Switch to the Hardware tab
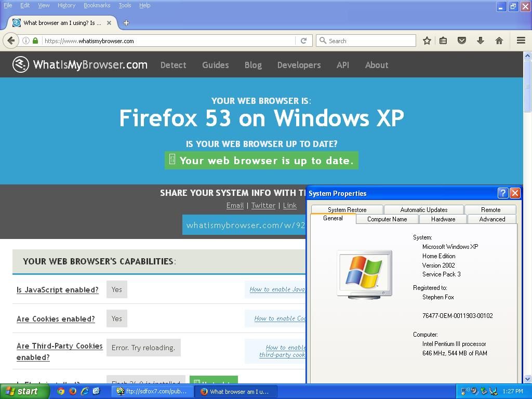This screenshot has width=532, height=399. click(x=443, y=219)
